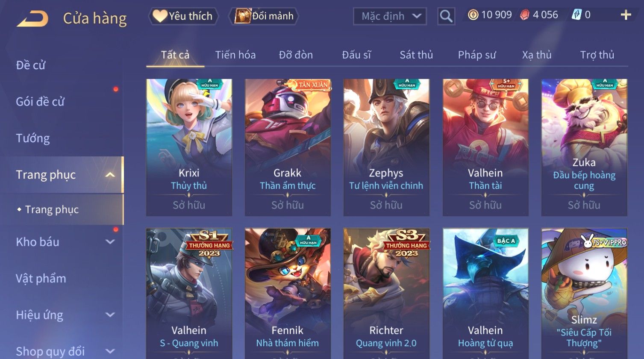Image resolution: width=644 pixels, height=359 pixels.
Task: Collapse the Trang phục sidebar section
Action: point(110,175)
